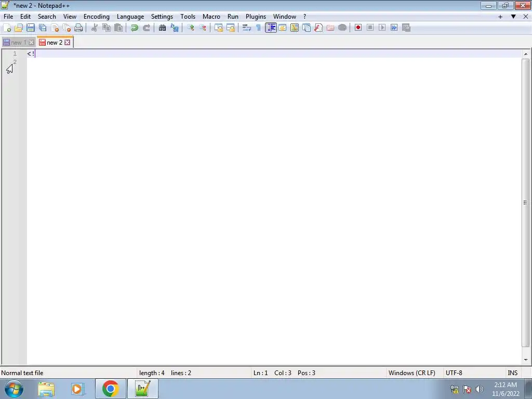532x399 pixels.
Task: Open the Settings menu
Action: [x=162, y=17]
